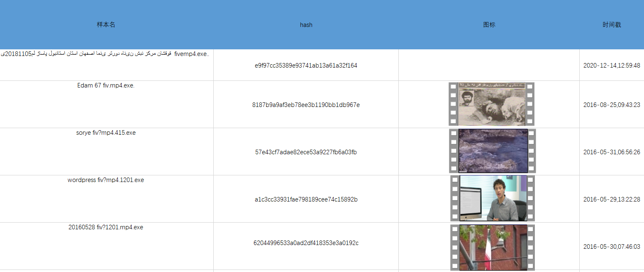Select the wordpress fiv?mp4.1201.exe sample name
644x272 pixels.
pos(106,180)
